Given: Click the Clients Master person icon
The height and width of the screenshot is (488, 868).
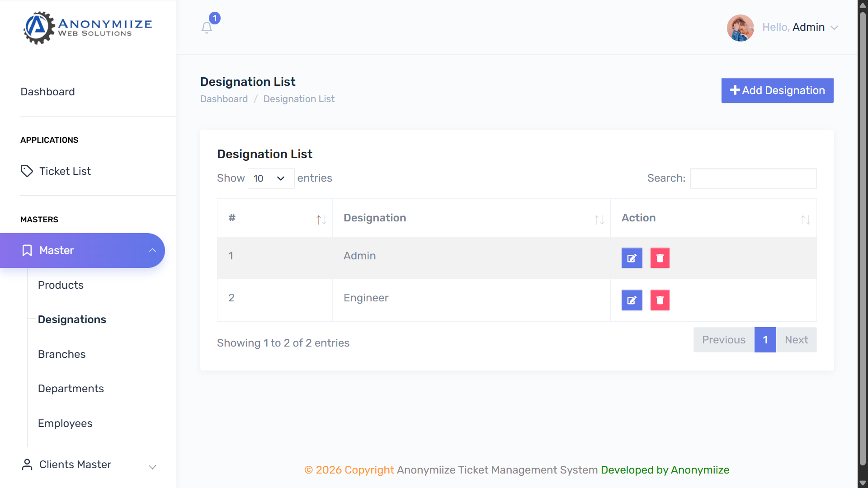Looking at the screenshot, I should [27, 465].
